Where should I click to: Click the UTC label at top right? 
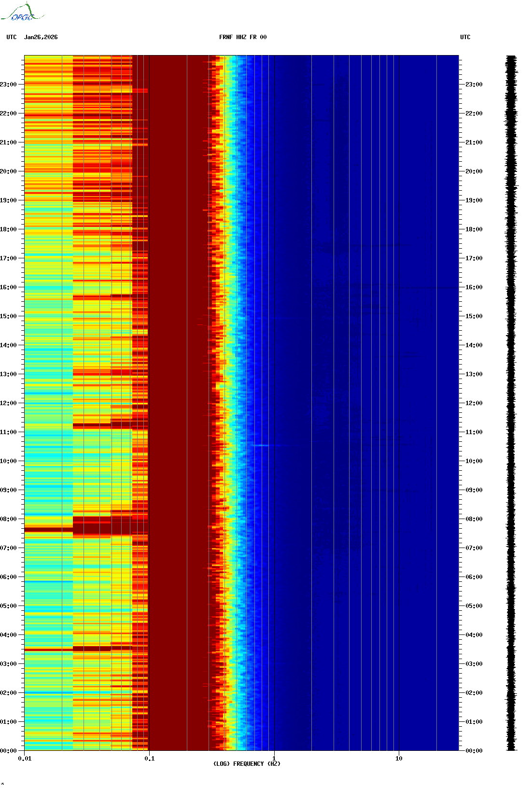(x=465, y=37)
